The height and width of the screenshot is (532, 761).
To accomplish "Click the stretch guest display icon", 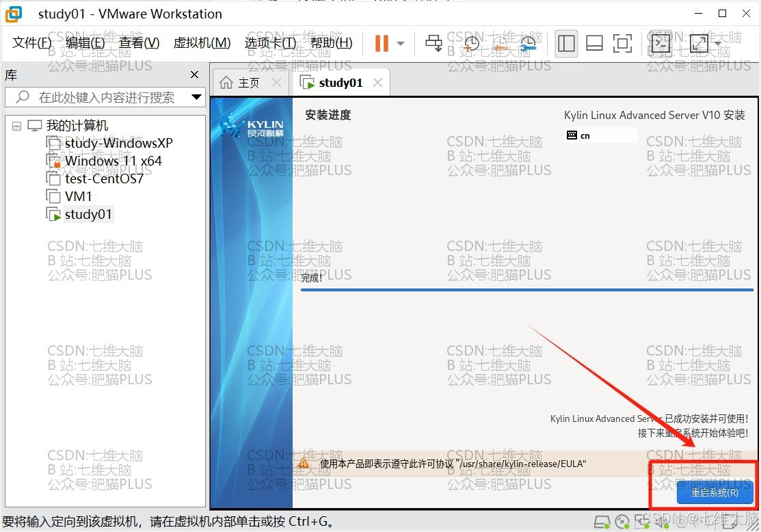I will tap(698, 43).
